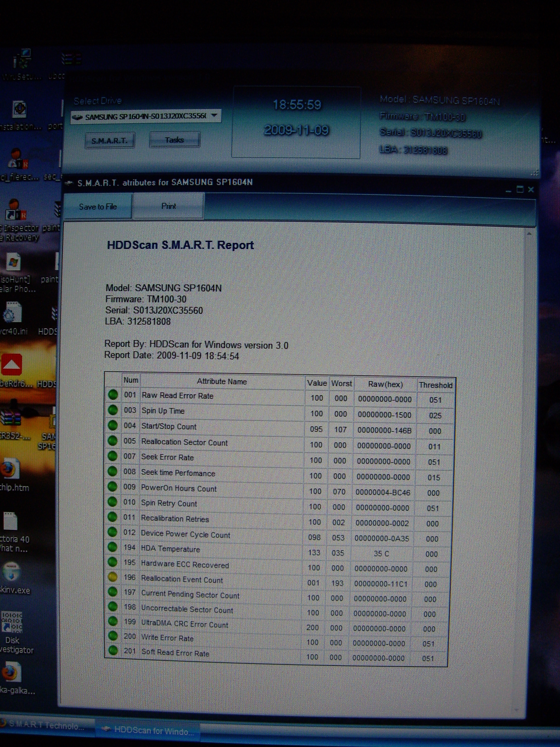Click the 'Spin Retry Count' attribute name

pos(169,503)
